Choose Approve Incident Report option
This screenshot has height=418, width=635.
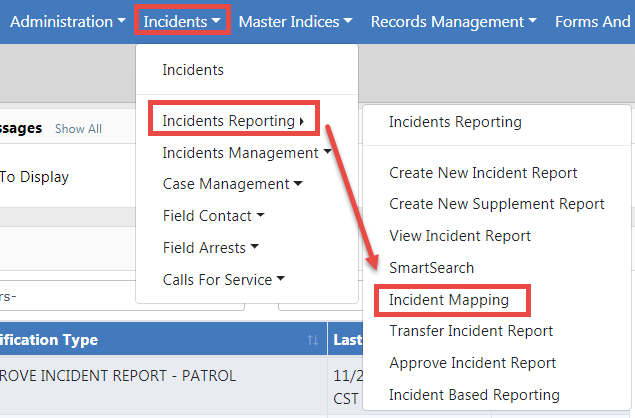click(474, 363)
